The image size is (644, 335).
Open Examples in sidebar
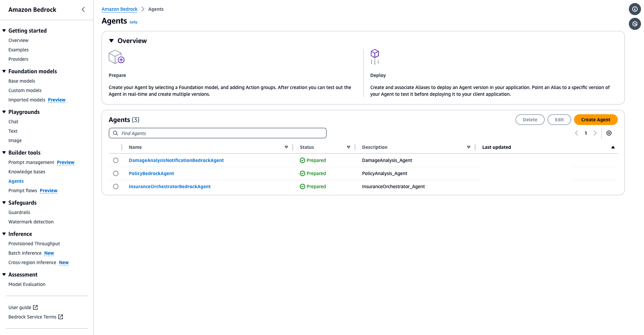(x=19, y=50)
